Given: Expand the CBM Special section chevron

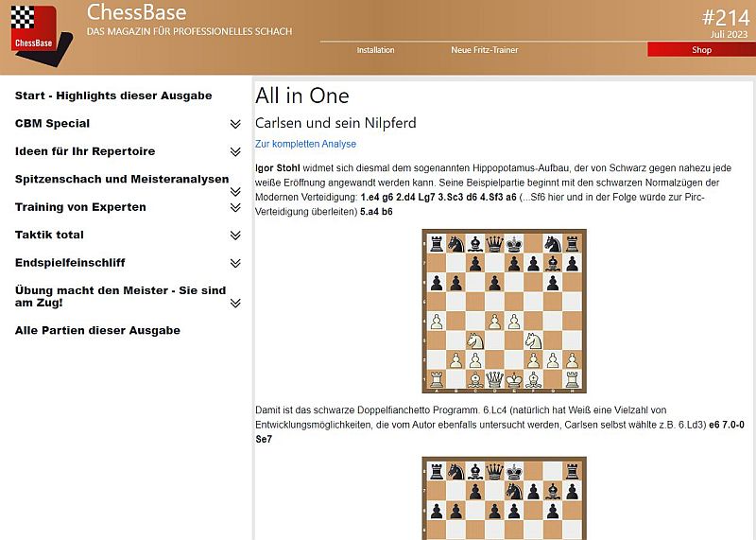Looking at the screenshot, I should coord(235,124).
